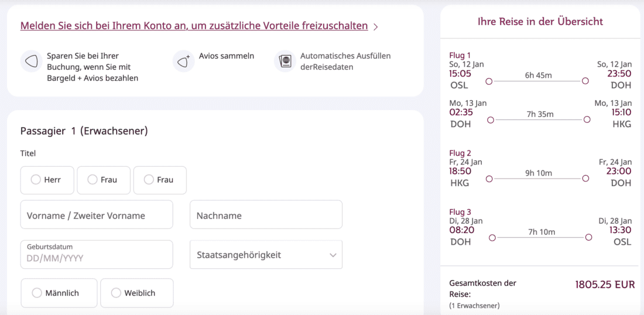Click the Geburtsdatum date field
The height and width of the screenshot is (315, 644).
[97, 255]
